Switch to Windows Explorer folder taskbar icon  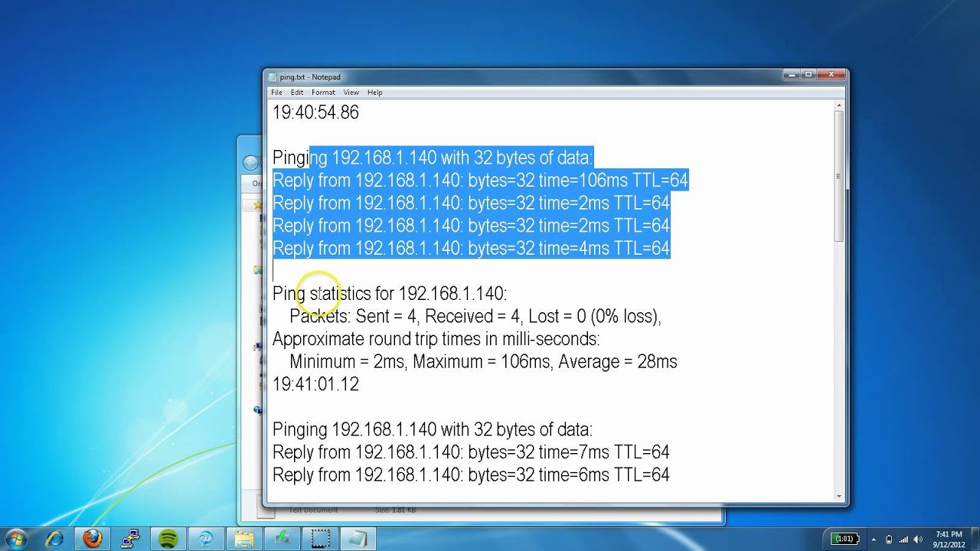[x=243, y=539]
